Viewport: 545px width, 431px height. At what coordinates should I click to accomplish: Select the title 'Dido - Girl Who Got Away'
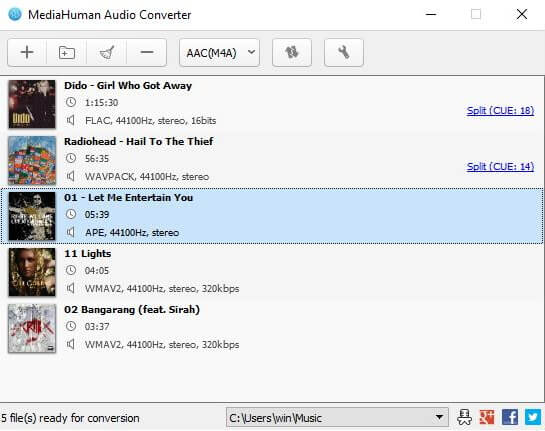[128, 86]
